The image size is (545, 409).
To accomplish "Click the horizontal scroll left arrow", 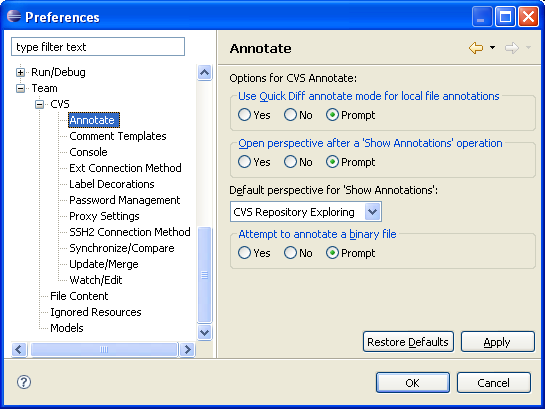I will (x=19, y=349).
